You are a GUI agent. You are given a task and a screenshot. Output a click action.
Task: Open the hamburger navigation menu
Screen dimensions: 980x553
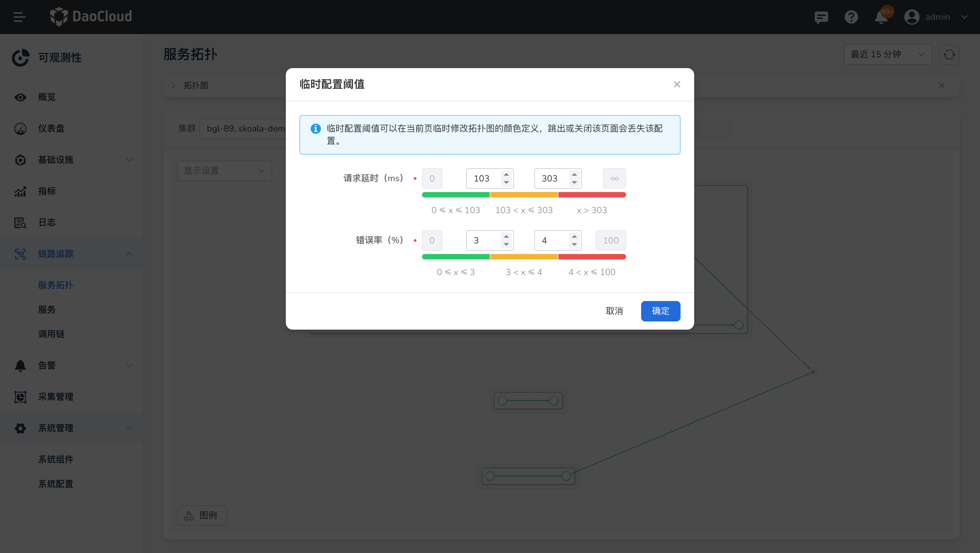pos(19,17)
